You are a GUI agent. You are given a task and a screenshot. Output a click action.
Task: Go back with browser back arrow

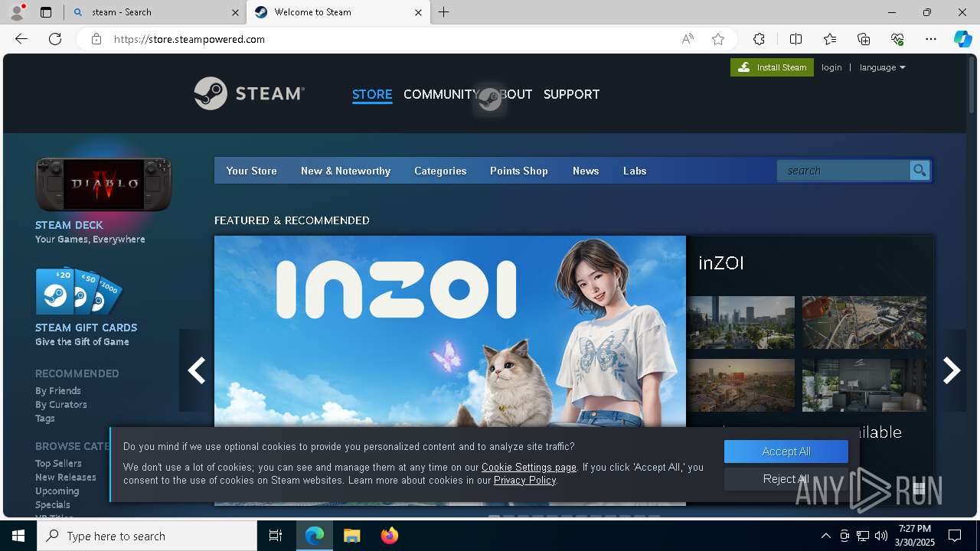[21, 39]
